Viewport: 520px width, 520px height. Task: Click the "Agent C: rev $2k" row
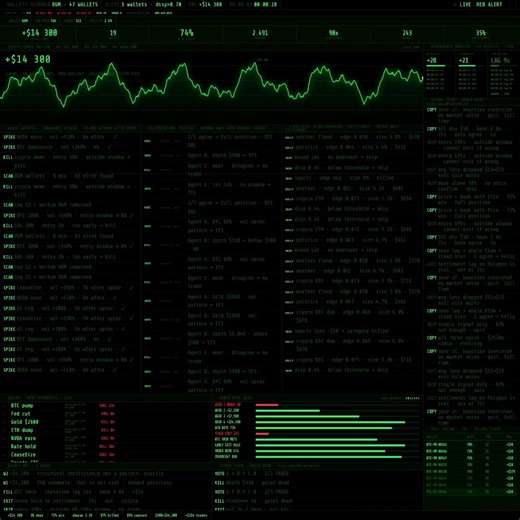tap(211, 188)
